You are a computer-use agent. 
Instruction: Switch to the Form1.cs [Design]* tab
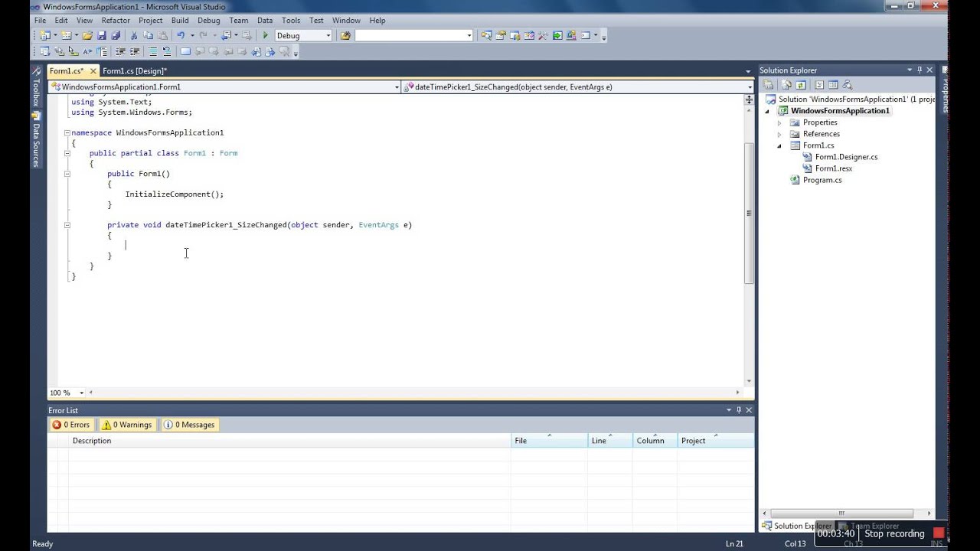click(x=135, y=71)
